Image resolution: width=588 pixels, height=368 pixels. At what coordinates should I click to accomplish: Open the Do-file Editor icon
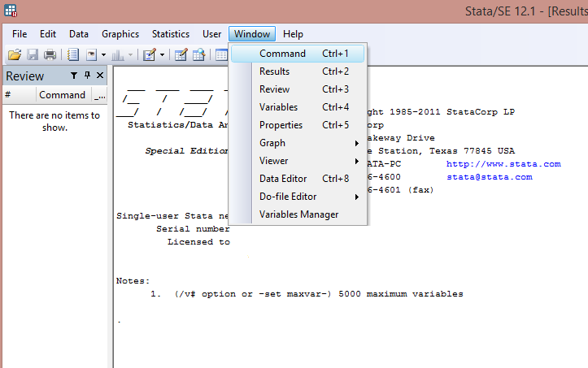coord(150,54)
